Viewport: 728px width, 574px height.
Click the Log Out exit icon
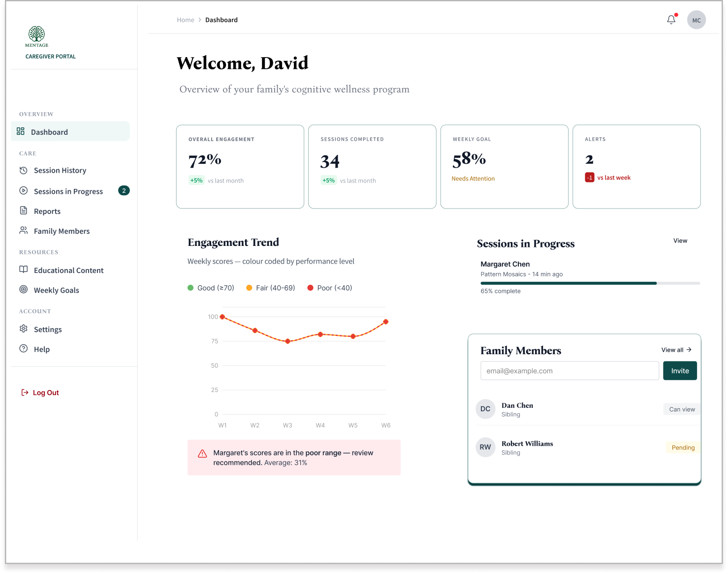point(25,393)
